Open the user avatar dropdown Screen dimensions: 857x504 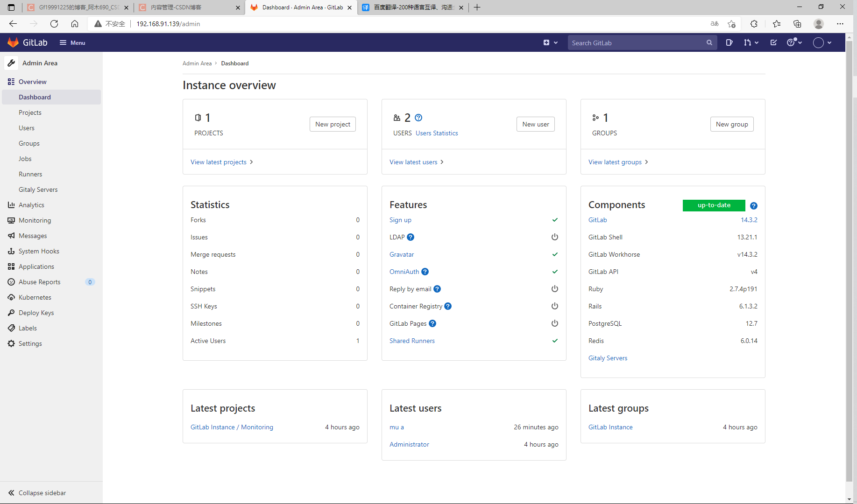pyautogui.click(x=822, y=42)
